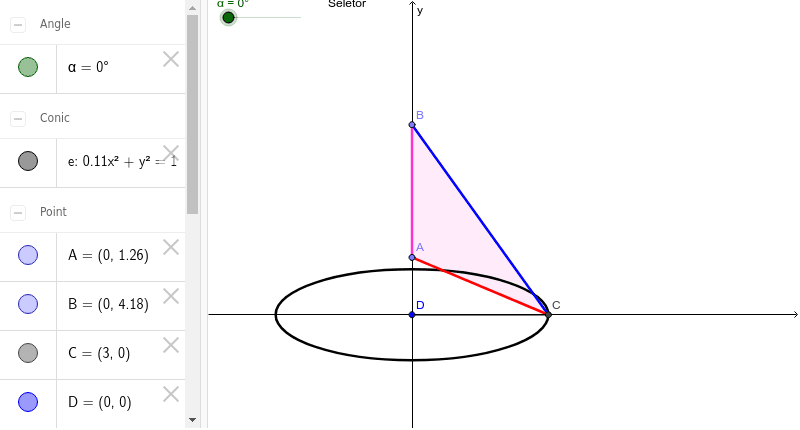800x430 pixels.
Task: Click the α slider handle
Action: tap(228, 17)
